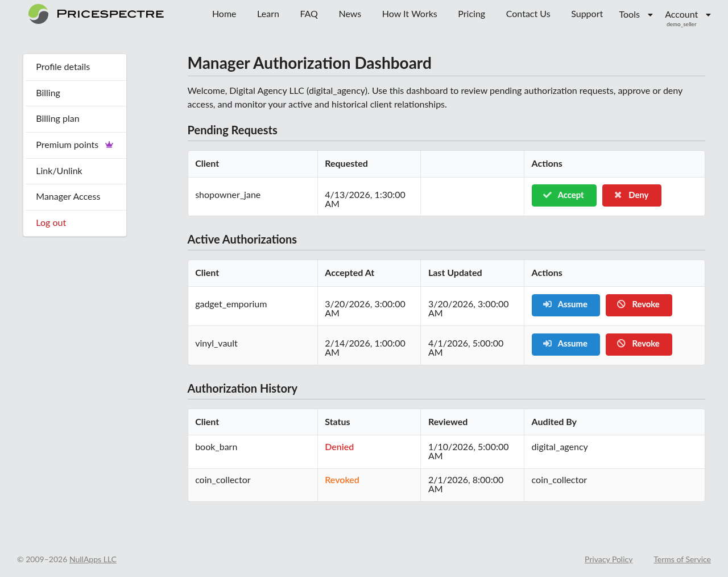Click the checkmark icon on the Accept button
Viewport: 728px width, 577px height.
pyautogui.click(x=547, y=195)
